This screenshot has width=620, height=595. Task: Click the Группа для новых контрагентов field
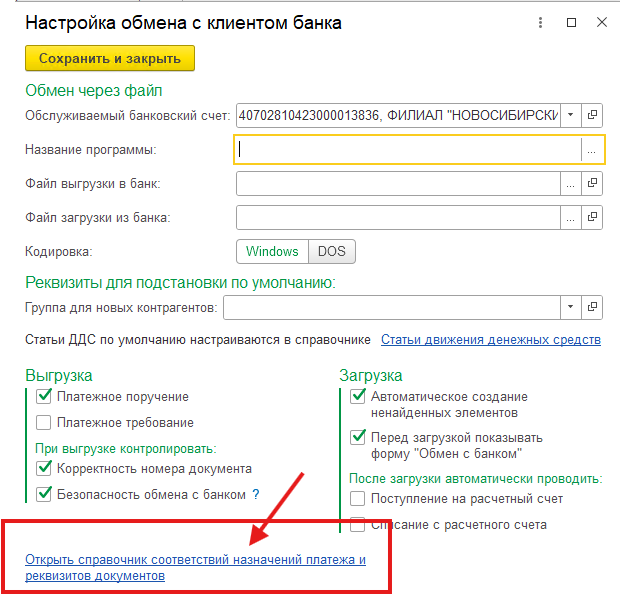(x=392, y=307)
